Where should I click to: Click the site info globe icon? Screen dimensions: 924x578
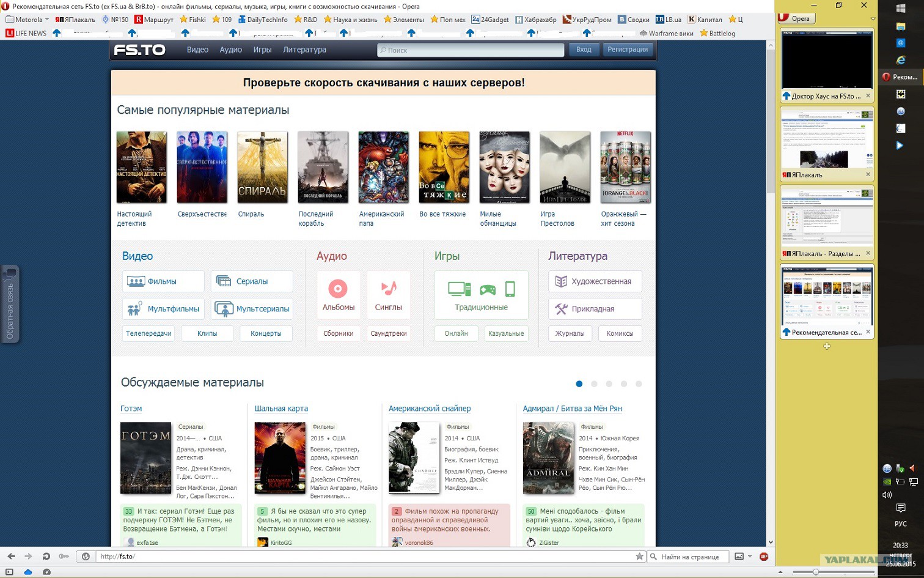coord(86,557)
